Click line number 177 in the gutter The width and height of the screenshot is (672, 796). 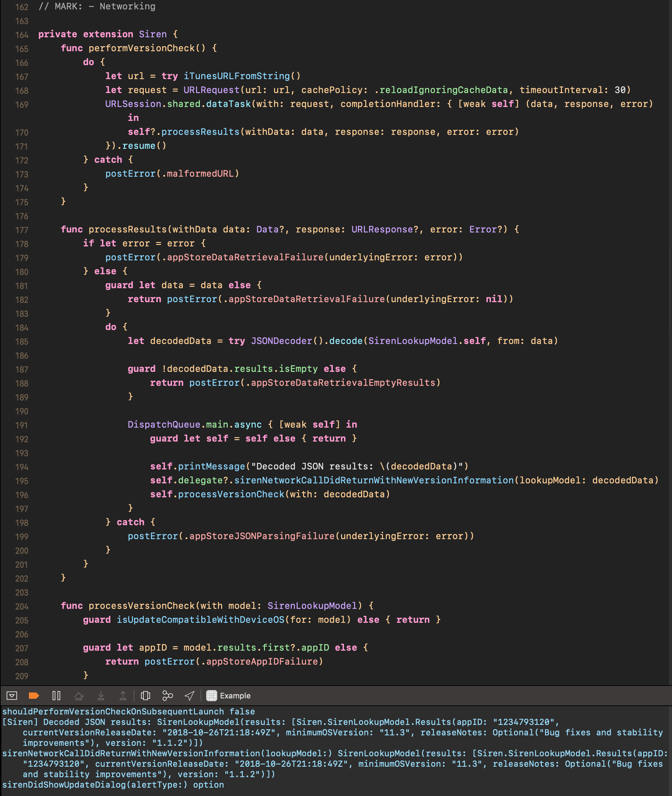pyautogui.click(x=22, y=230)
